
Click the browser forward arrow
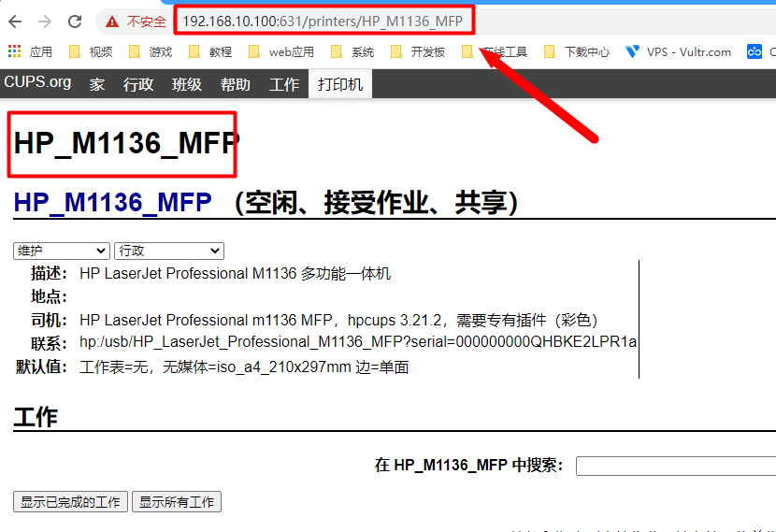pos(45,22)
